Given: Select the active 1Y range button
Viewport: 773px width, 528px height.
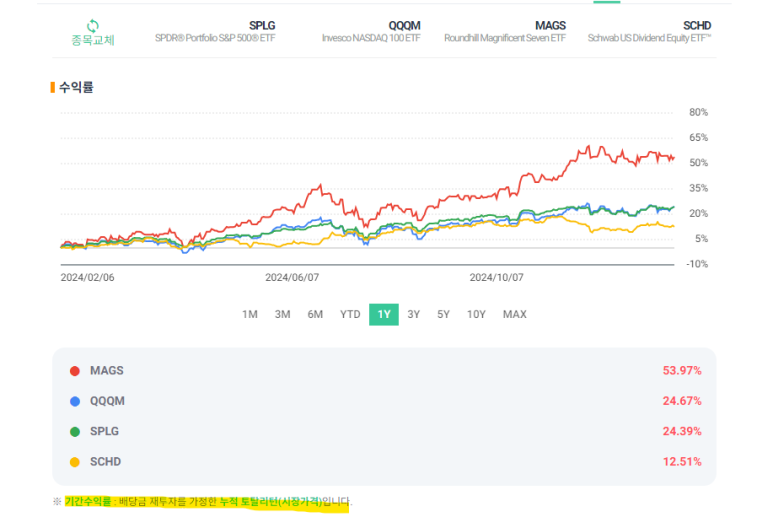Looking at the screenshot, I should tap(384, 315).
